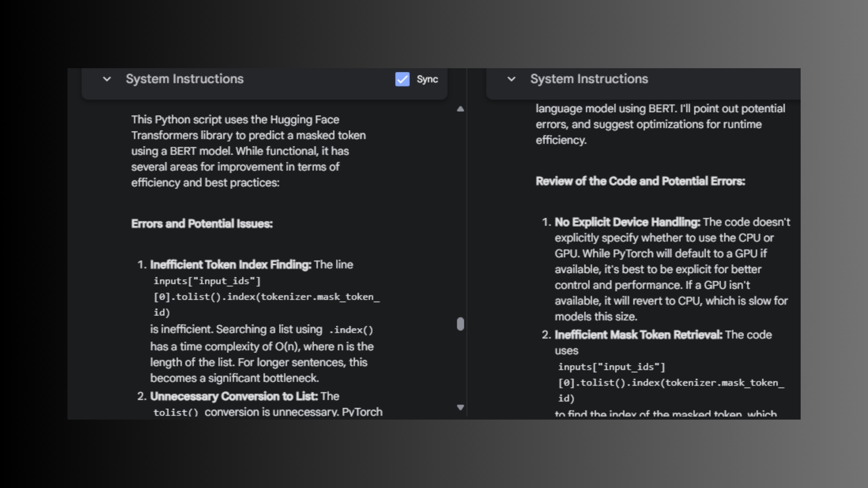Collapse the left System Instructions chevron
868x488 pixels.
point(107,79)
